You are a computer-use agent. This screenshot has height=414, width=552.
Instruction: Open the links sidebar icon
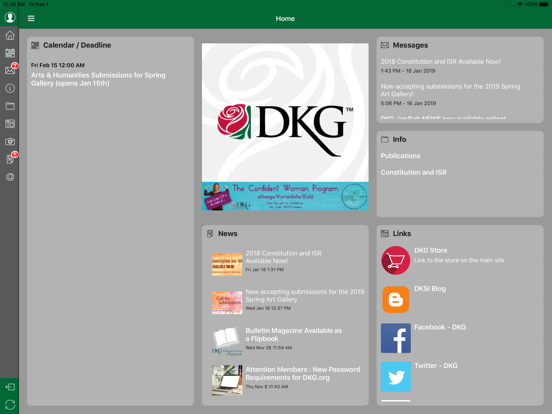10,124
